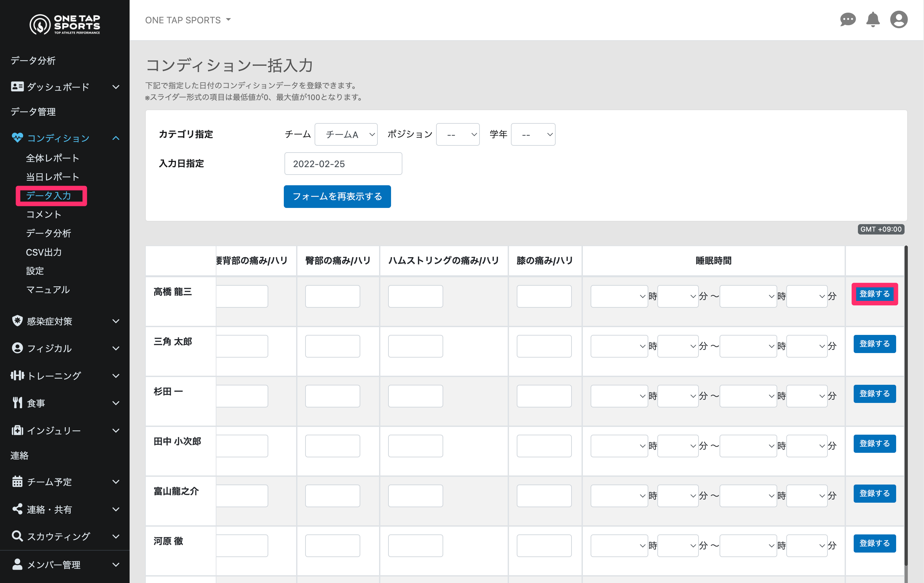Screen dimensions: 924x583
Task: Click the injury medical kit icon
Action: pyautogui.click(x=17, y=430)
